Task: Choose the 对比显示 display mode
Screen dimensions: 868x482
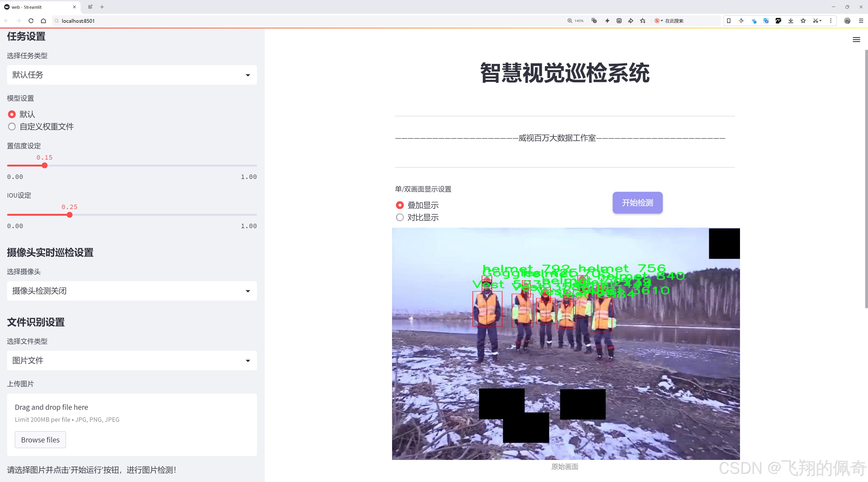Action: tap(400, 217)
